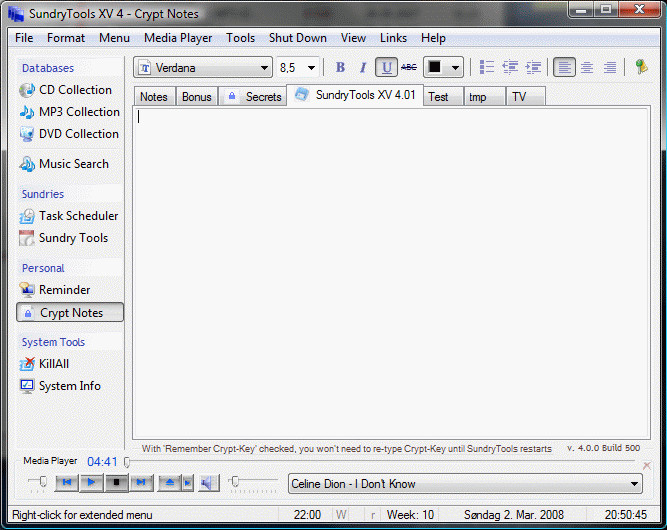Toggle Bold text formatting

pyautogui.click(x=340, y=67)
